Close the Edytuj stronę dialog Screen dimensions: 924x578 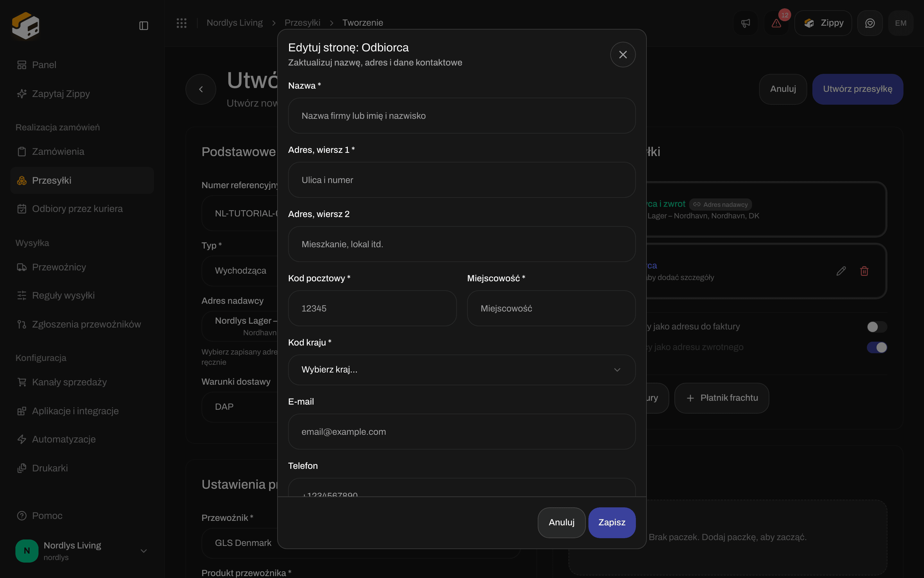[623, 55]
